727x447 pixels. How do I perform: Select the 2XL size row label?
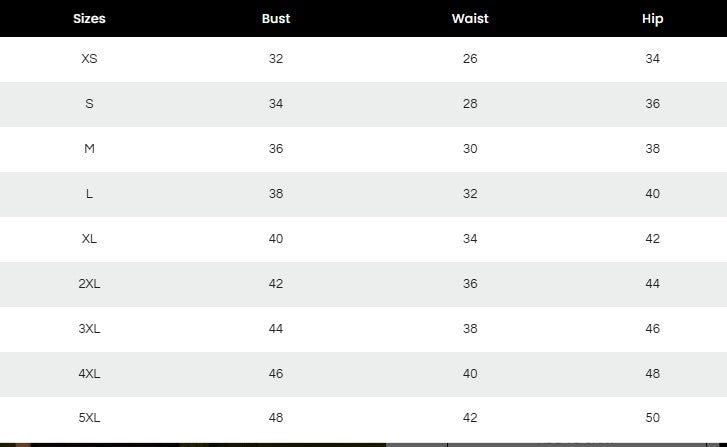(89, 284)
